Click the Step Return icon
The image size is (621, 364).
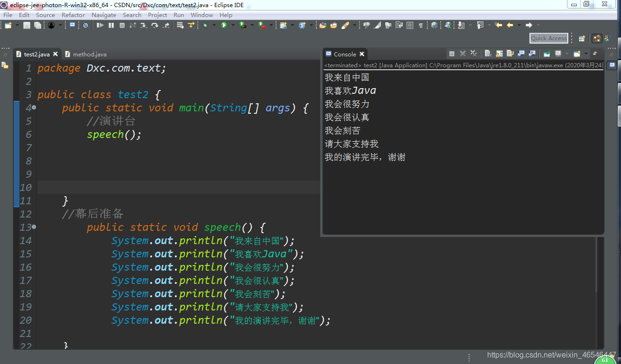[x=166, y=25]
